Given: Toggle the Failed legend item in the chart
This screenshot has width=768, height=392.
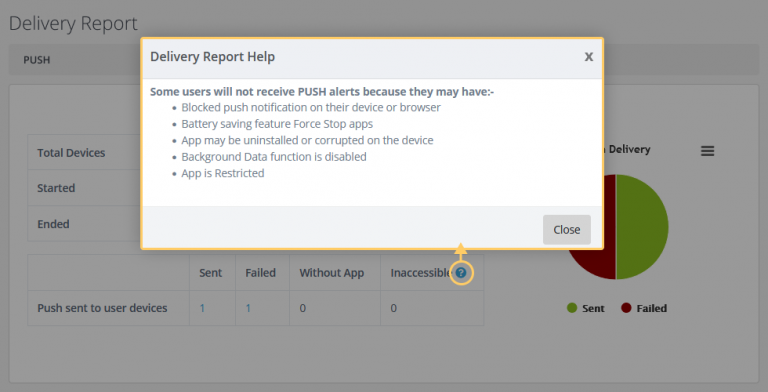Looking at the screenshot, I should coord(644,308).
